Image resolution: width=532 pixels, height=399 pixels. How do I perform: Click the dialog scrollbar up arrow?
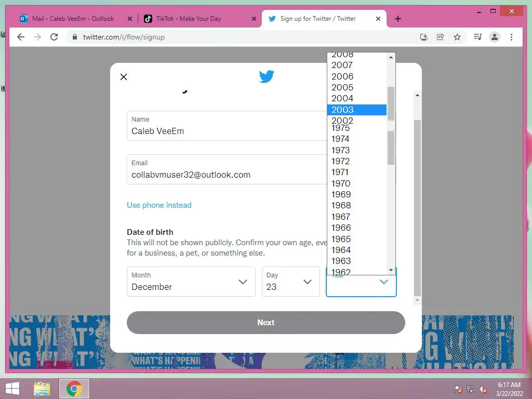click(417, 96)
